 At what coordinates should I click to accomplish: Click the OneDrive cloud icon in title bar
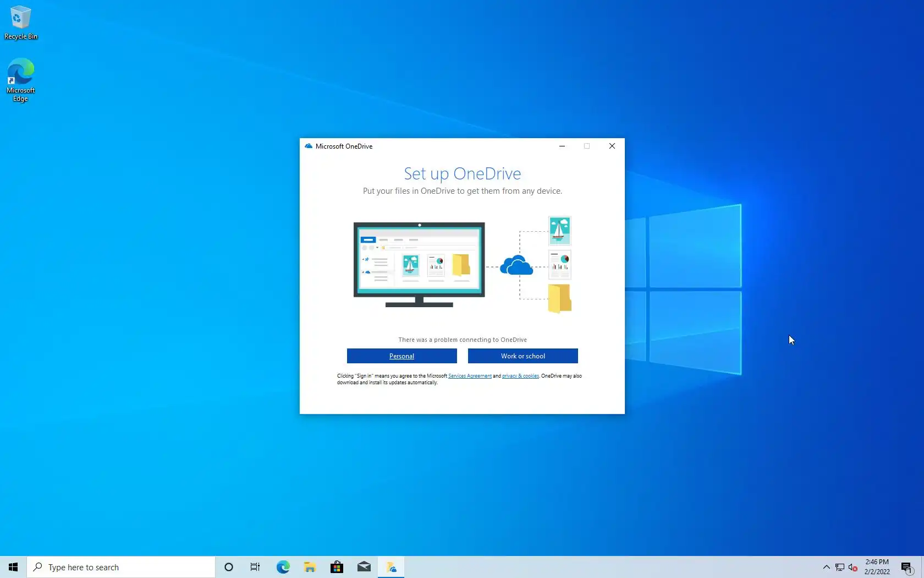[x=309, y=146]
